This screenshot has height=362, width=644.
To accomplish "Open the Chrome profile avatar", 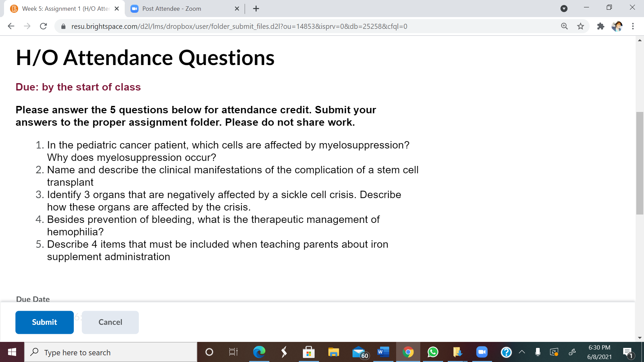I will pyautogui.click(x=617, y=26).
